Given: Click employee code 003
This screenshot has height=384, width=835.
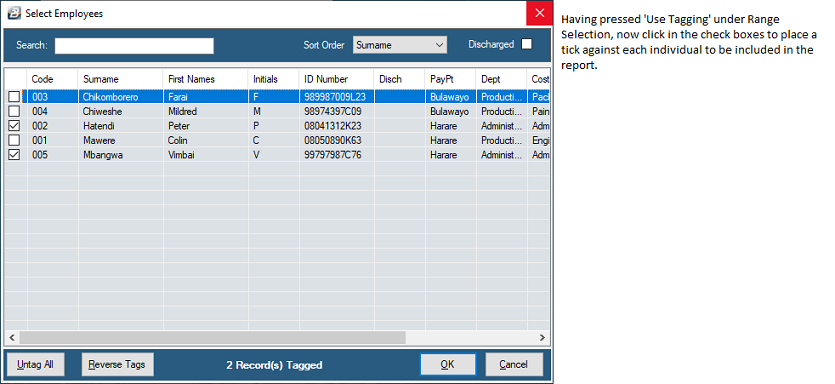Looking at the screenshot, I should (x=39, y=97).
